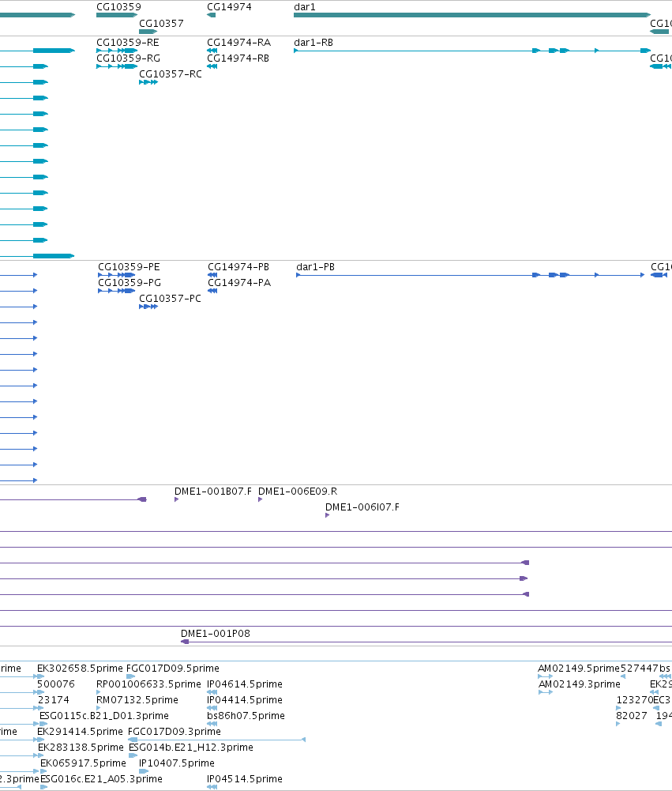
Task: Select transcript CG10359-RG
Action: pos(128,58)
